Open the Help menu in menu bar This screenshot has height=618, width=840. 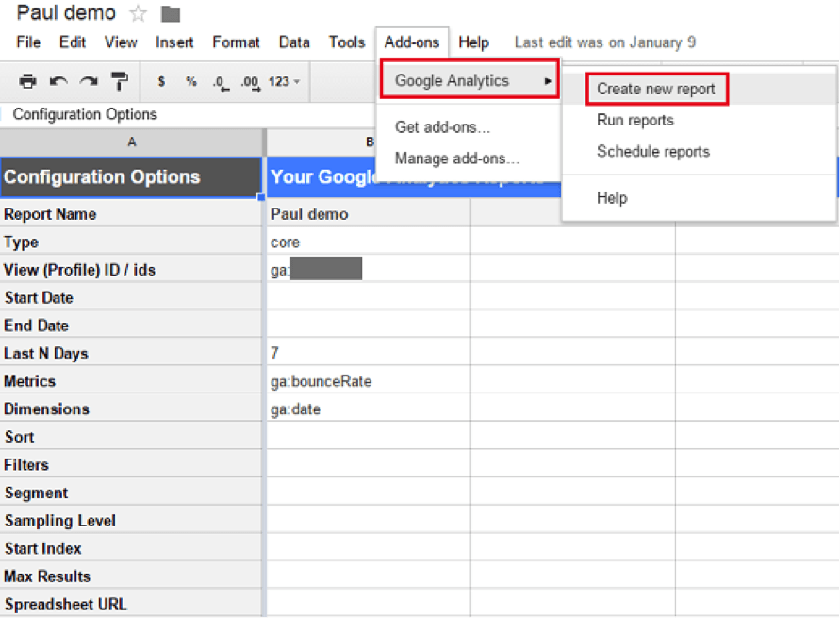(x=473, y=42)
